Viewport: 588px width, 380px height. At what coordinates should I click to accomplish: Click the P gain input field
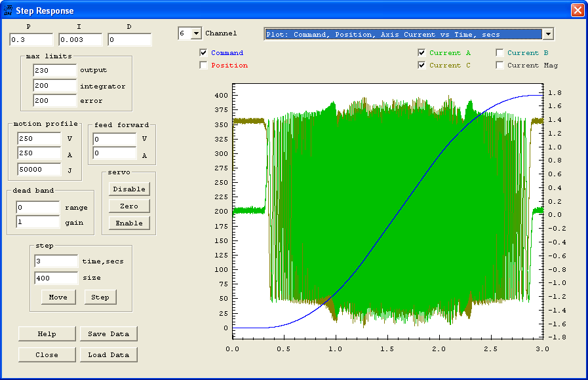tap(31, 41)
